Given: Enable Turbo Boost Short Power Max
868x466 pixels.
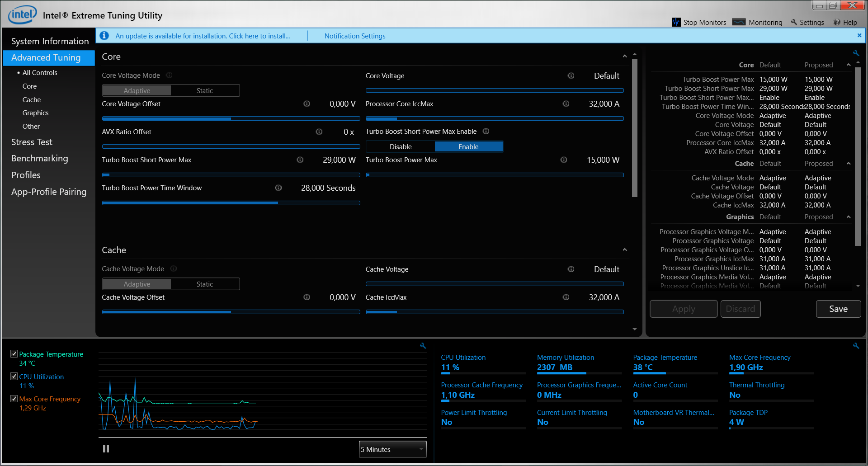Looking at the screenshot, I should pos(468,146).
